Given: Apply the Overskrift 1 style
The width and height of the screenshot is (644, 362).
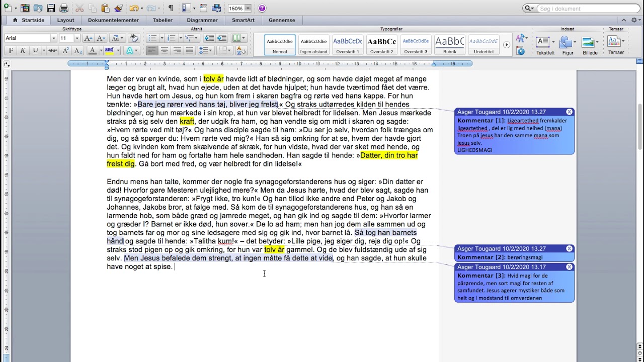Looking at the screenshot, I should [348, 45].
